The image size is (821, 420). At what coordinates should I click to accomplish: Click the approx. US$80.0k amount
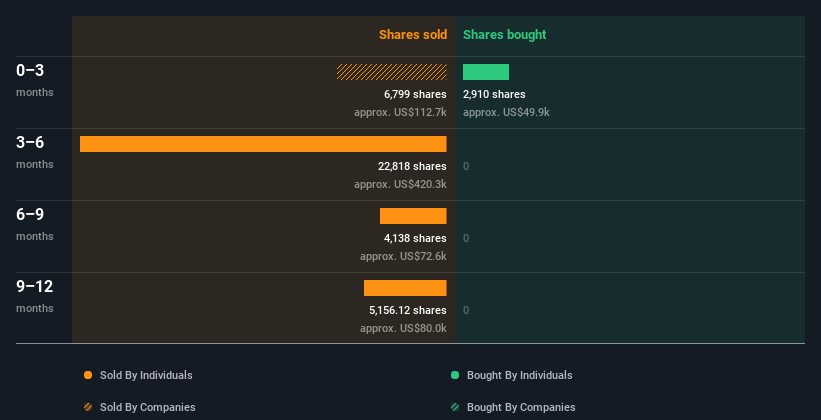(x=403, y=328)
